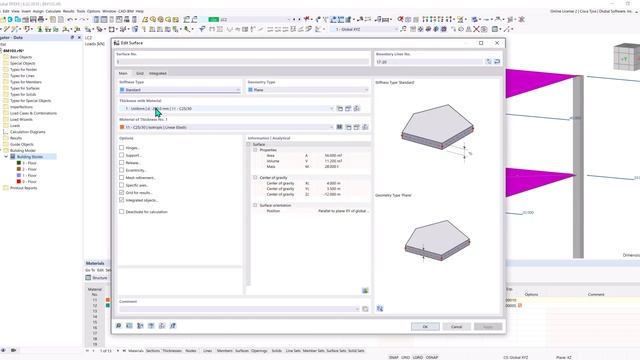The width and height of the screenshot is (640, 360).
Task: Click the Boundary Lines No. input field
Action: (x=429, y=62)
